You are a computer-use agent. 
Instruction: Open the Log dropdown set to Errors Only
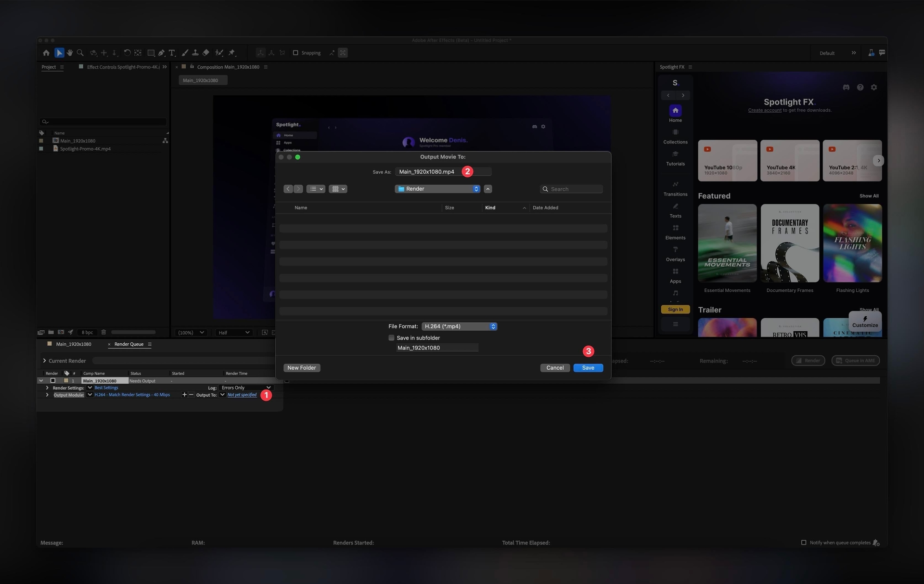coord(246,388)
